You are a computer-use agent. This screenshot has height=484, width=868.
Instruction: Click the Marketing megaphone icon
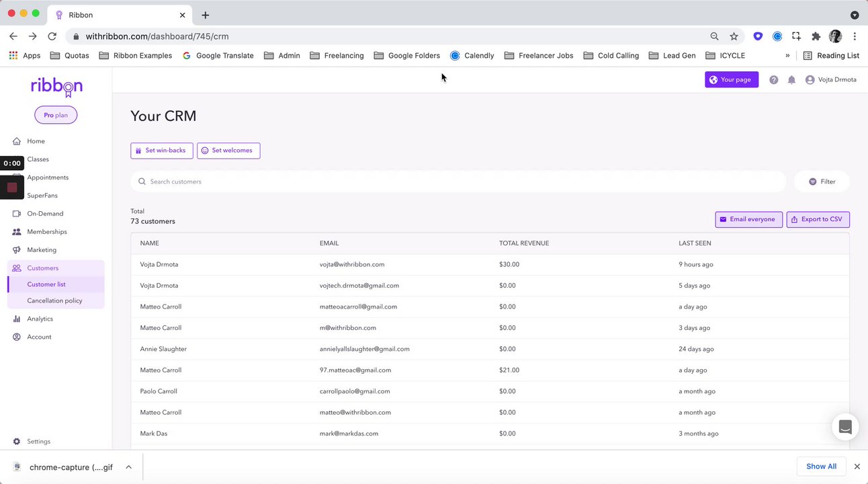click(x=17, y=250)
